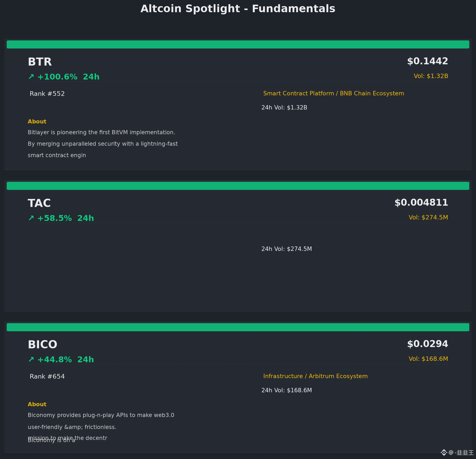Open the BICO ticker heading
Viewport: 476px width, 459px height.
point(42,345)
